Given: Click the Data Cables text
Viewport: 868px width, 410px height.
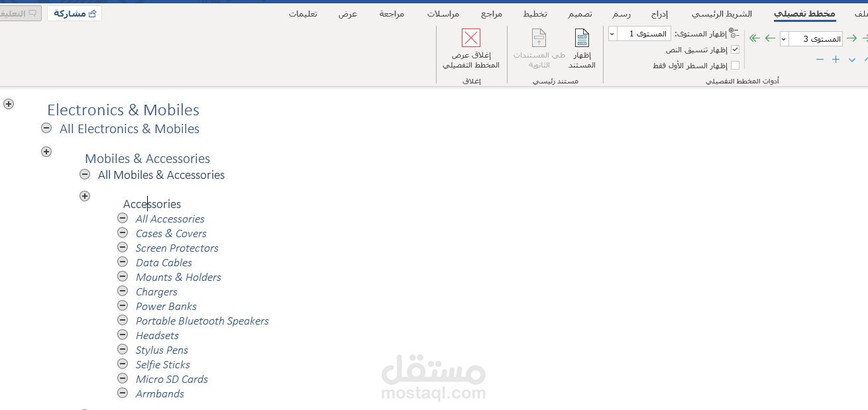Looking at the screenshot, I should click(164, 262).
